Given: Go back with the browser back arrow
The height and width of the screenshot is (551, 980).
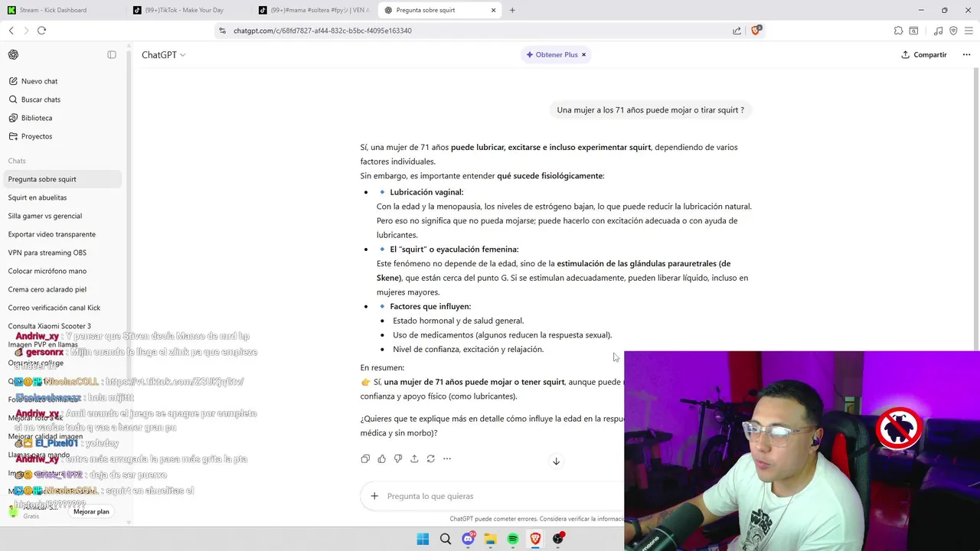Looking at the screenshot, I should (x=11, y=31).
